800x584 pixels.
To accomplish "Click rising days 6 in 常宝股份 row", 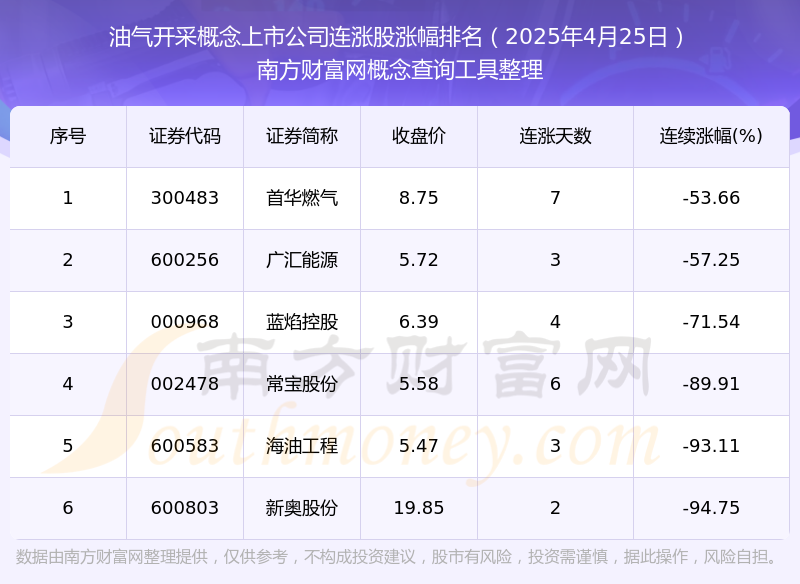I will coord(555,384).
